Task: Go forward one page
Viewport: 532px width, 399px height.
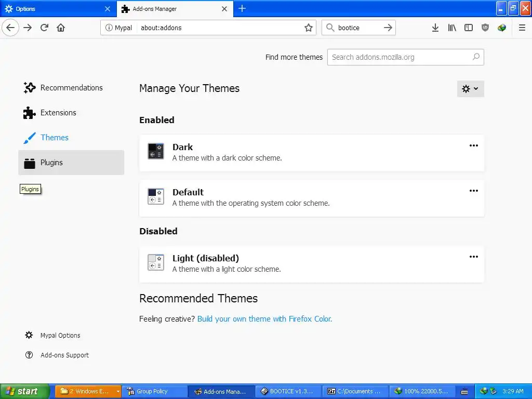Action: tap(28, 28)
